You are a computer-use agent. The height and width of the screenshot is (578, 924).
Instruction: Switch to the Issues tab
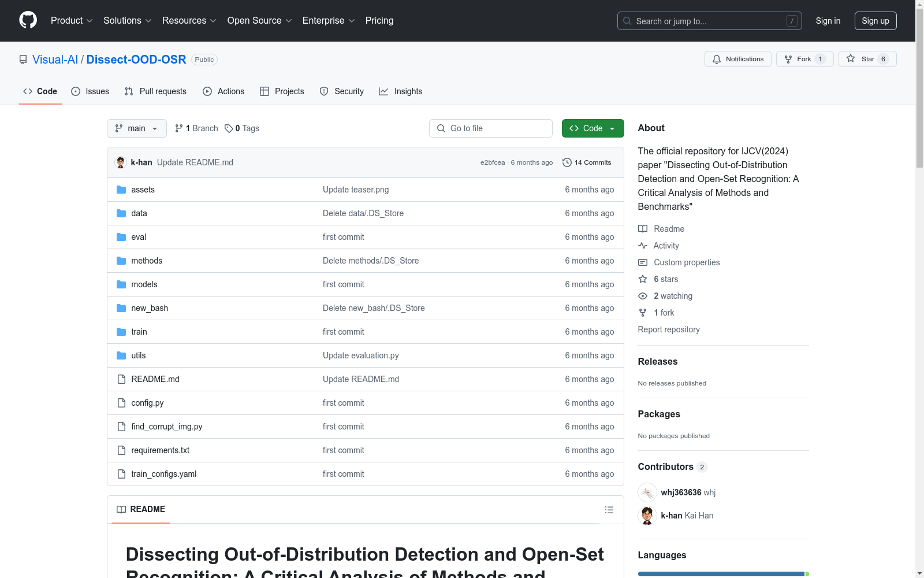pyautogui.click(x=90, y=91)
